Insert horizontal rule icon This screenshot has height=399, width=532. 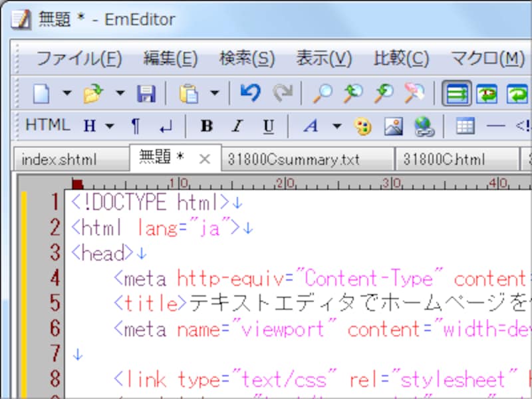[x=496, y=126]
